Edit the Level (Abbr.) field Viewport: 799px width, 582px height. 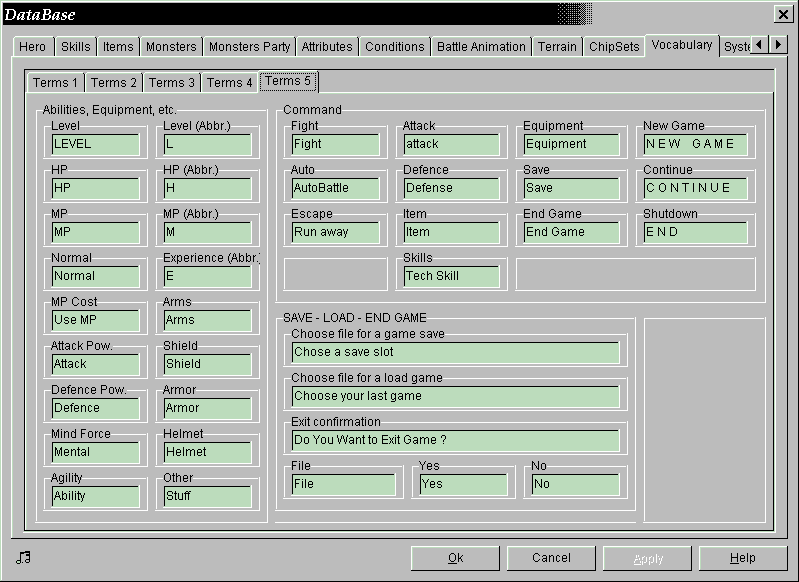point(207,144)
